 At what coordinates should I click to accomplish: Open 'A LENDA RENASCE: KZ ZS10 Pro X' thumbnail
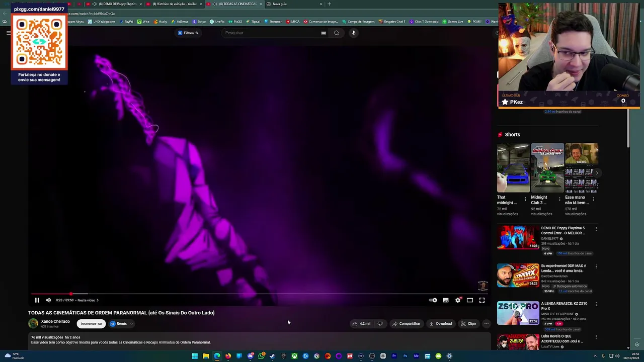(x=518, y=313)
